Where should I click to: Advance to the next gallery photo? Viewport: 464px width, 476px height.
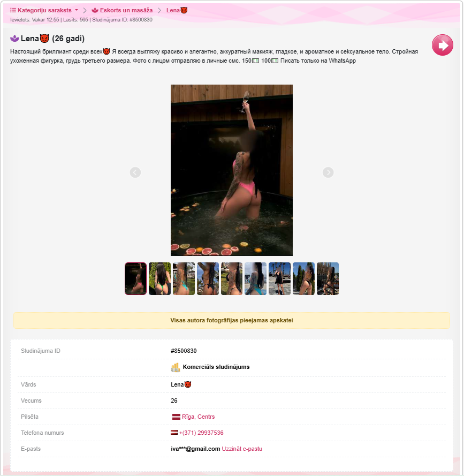click(328, 172)
